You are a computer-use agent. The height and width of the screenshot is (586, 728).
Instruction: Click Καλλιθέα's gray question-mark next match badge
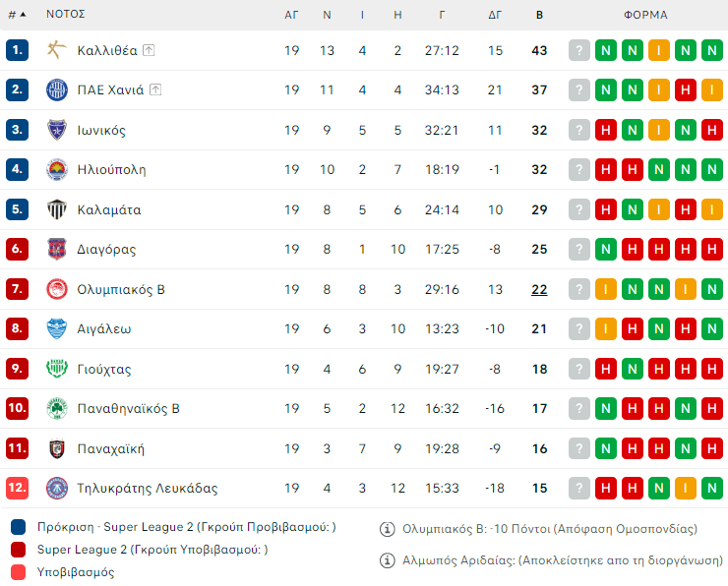579,50
